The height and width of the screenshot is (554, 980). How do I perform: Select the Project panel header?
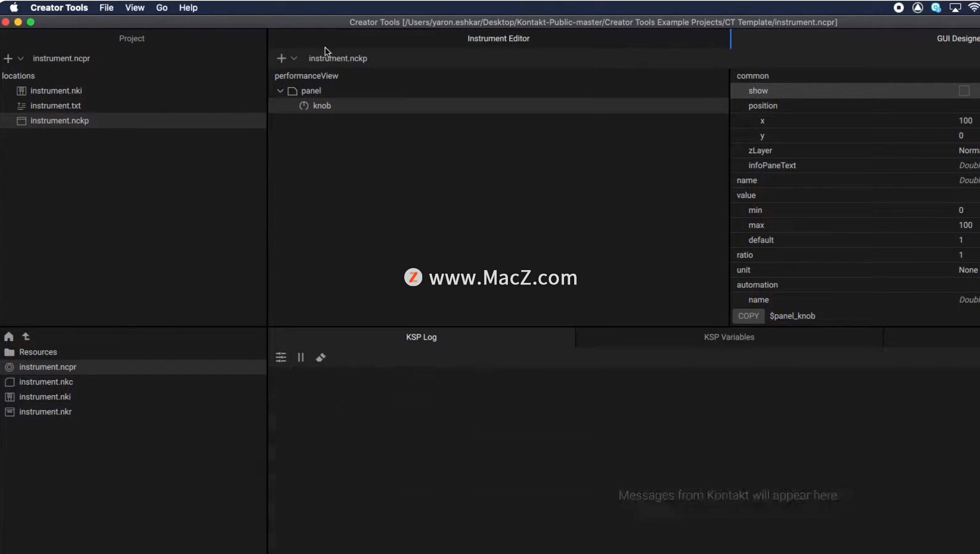(132, 38)
